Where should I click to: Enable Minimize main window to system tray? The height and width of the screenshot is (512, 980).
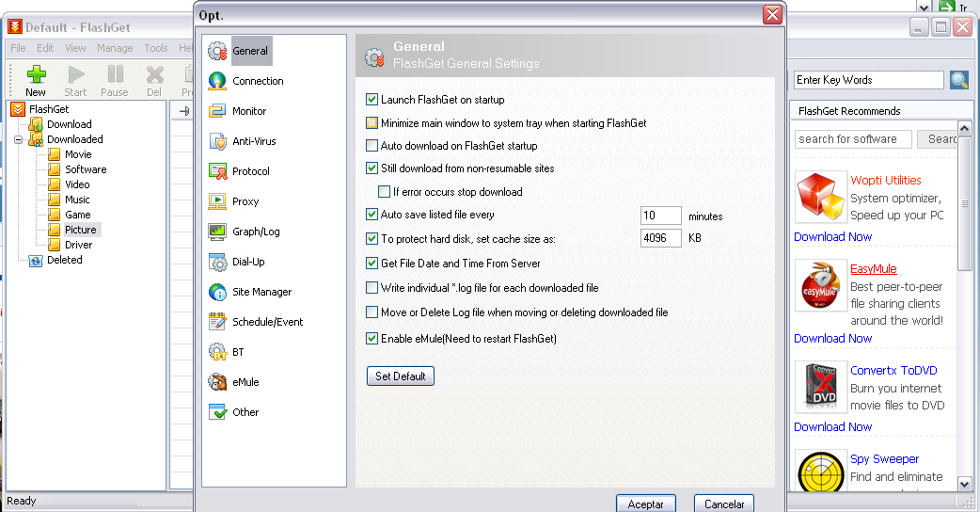371,123
